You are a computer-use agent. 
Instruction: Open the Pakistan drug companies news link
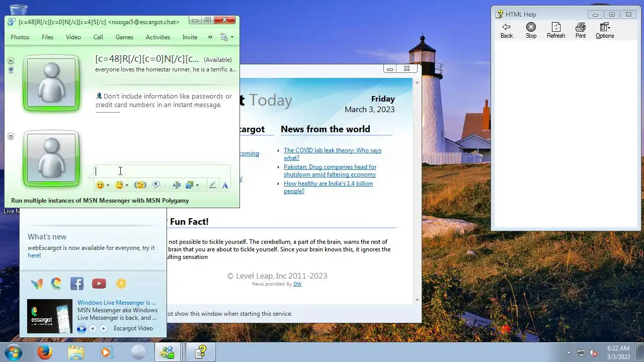coord(330,170)
